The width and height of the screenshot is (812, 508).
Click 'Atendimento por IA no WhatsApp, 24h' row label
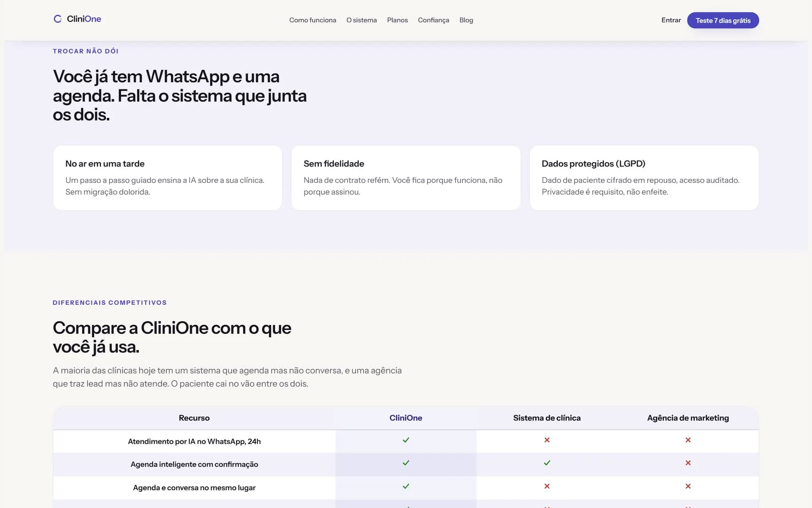194,441
